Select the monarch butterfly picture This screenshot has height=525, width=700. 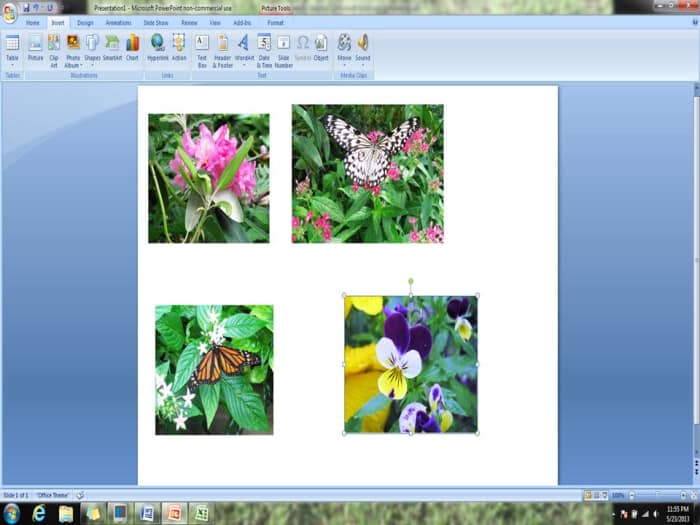[x=214, y=370]
